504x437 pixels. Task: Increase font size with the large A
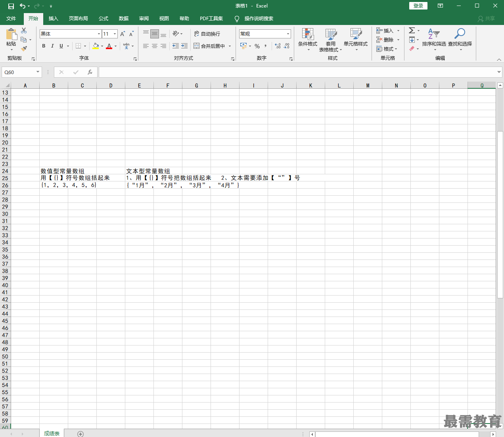(x=123, y=34)
